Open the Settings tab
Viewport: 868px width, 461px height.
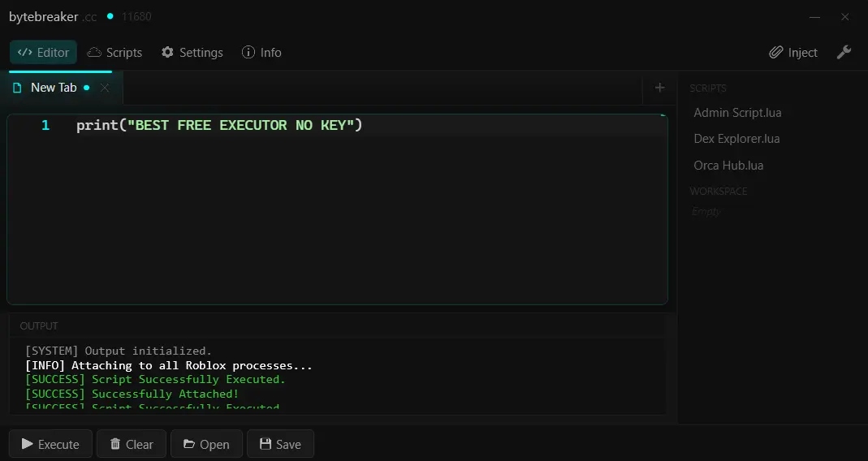point(192,53)
